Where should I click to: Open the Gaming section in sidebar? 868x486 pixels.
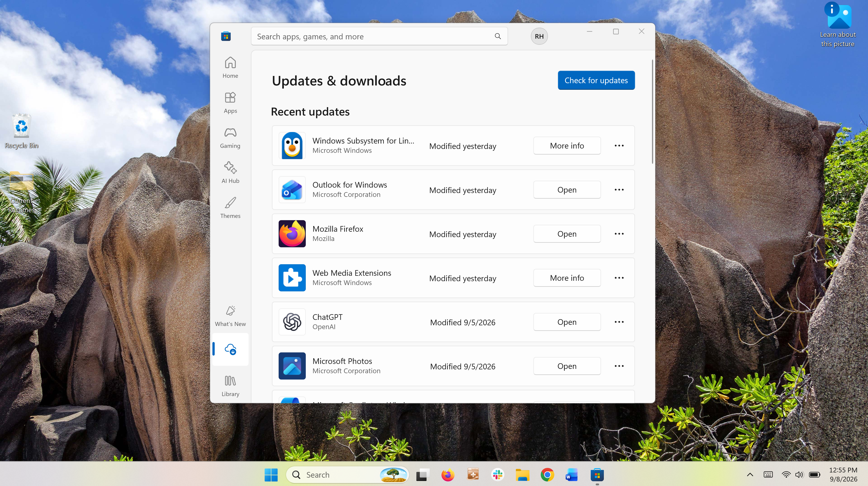(x=230, y=138)
